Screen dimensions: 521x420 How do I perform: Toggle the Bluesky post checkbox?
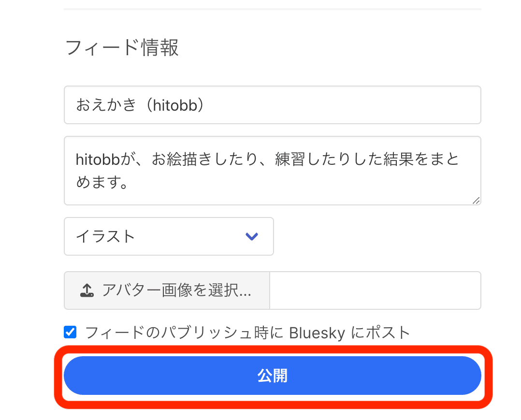pos(70,332)
